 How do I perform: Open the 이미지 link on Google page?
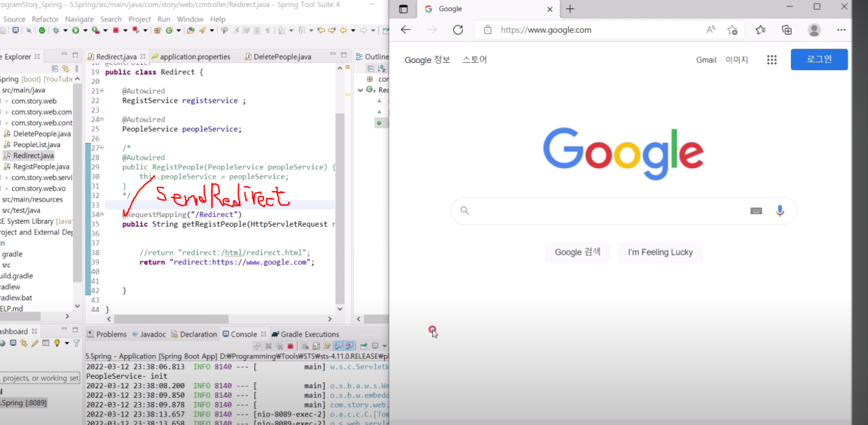[x=736, y=60]
